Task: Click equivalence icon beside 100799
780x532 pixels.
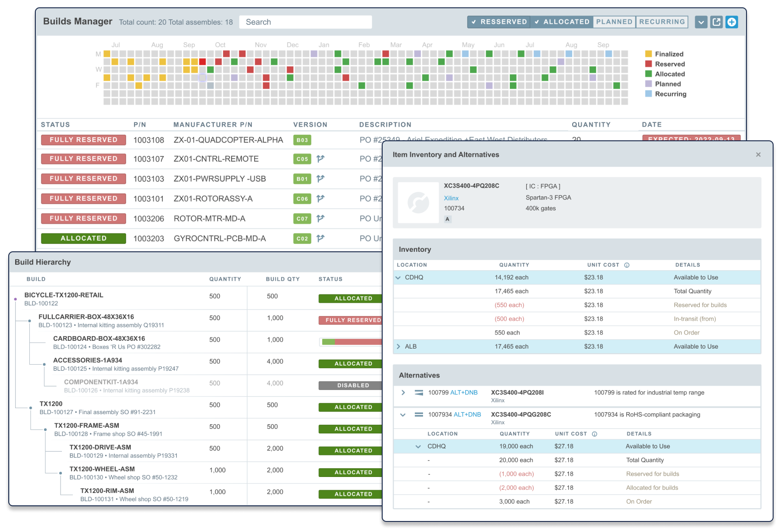Action: tap(419, 393)
